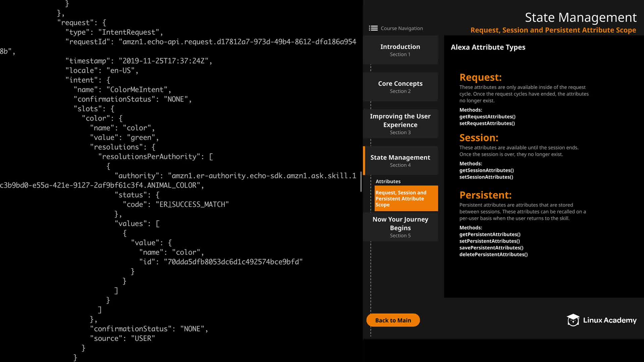Select the Attributes lesson
Viewport: 644px width, 362px height.
tap(388, 181)
